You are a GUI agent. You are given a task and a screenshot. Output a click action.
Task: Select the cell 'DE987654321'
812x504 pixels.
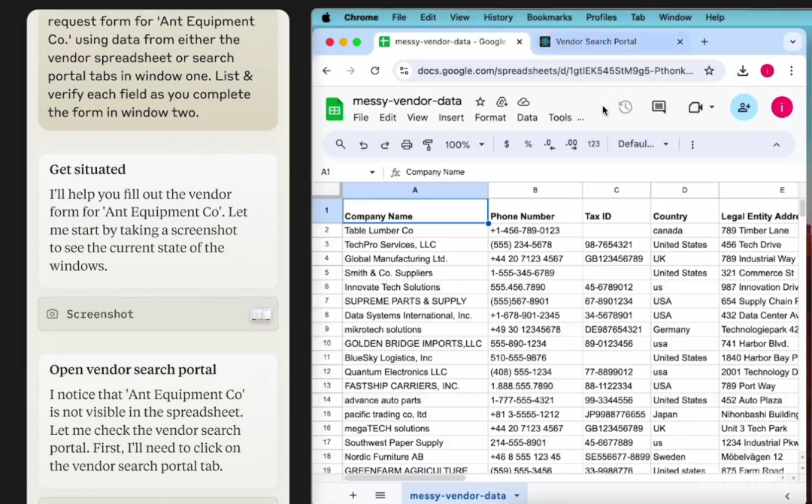tap(617, 330)
